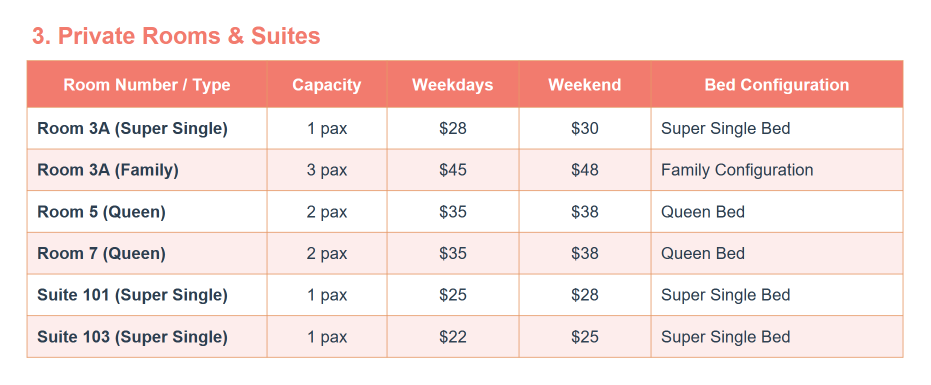Image resolution: width=931 pixels, height=385 pixels.
Task: Select the $30 weekend price cell
Action: pos(584,128)
